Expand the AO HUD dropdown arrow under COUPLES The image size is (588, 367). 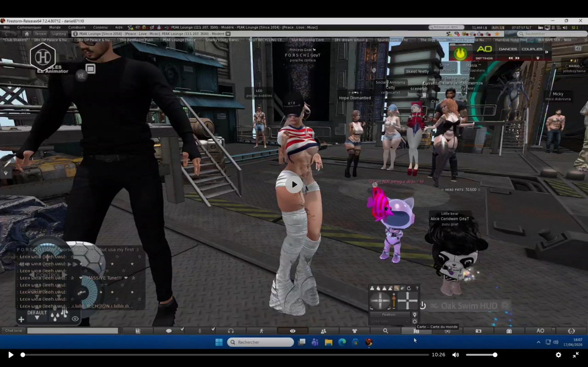pos(538,58)
